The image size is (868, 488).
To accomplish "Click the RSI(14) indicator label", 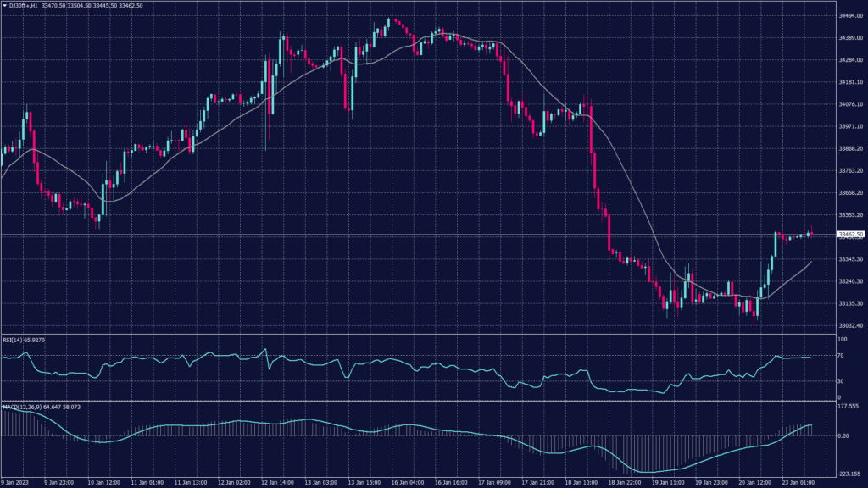I will (x=17, y=340).
